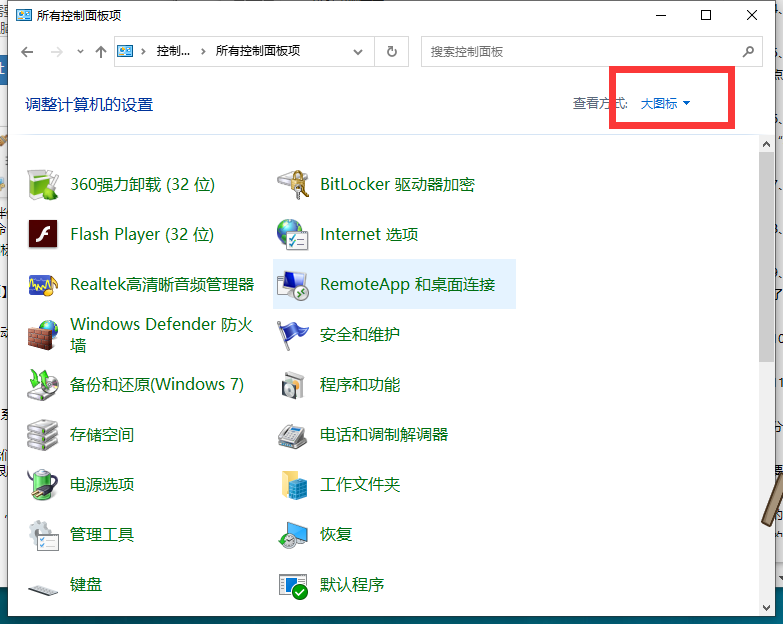Click the forward arrow navigation button
This screenshot has height=624, width=783.
point(56,51)
